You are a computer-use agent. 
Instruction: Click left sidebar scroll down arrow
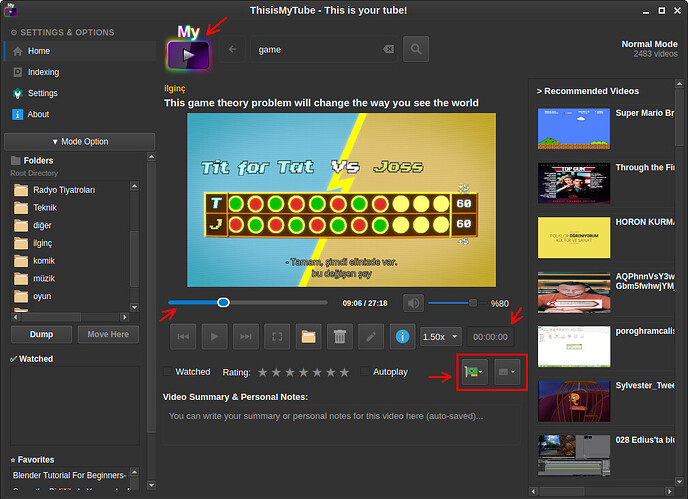click(151, 485)
